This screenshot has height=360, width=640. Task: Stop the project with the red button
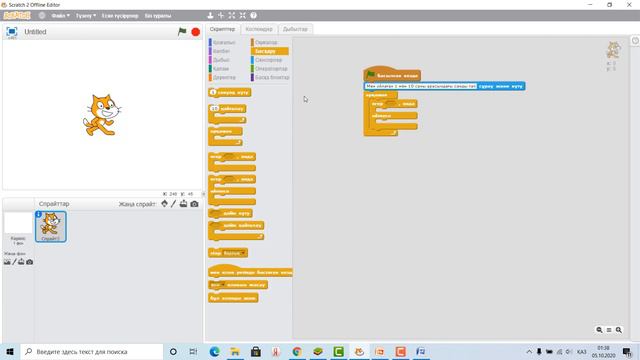196,32
